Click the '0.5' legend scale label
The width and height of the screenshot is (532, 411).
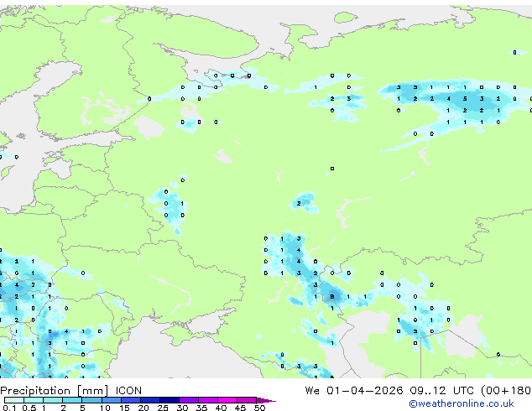[x=29, y=408]
